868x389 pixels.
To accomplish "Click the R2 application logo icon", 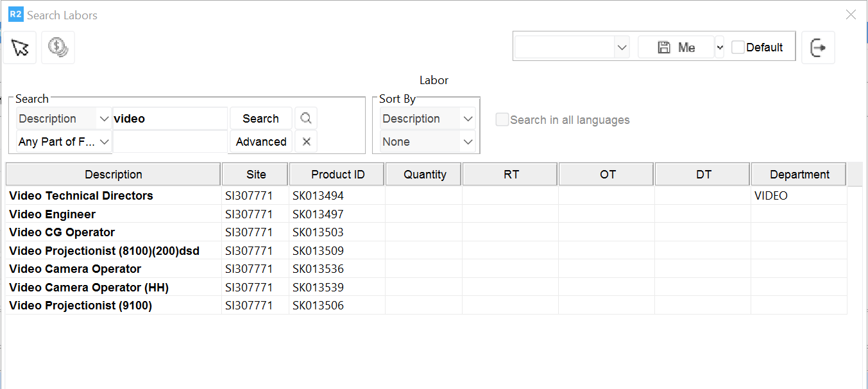I will point(15,15).
